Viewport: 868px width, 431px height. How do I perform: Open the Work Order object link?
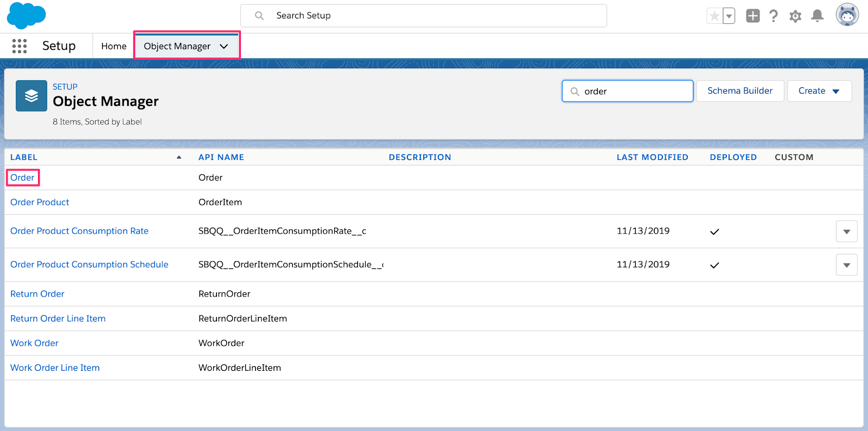(34, 343)
